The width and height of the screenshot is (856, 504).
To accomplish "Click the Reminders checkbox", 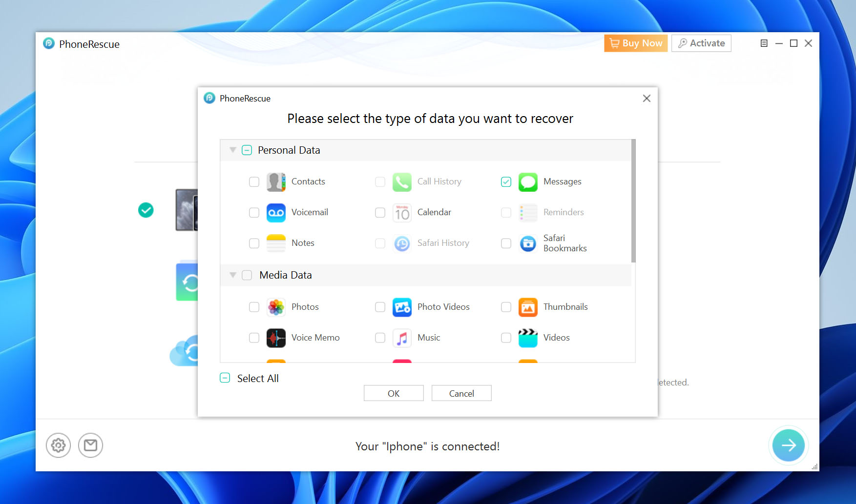I will tap(506, 213).
